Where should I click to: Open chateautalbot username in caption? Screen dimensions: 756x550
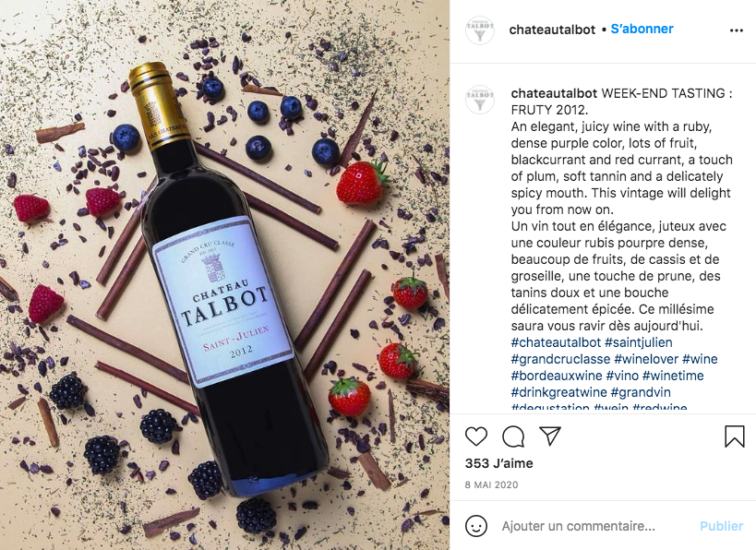554,93
